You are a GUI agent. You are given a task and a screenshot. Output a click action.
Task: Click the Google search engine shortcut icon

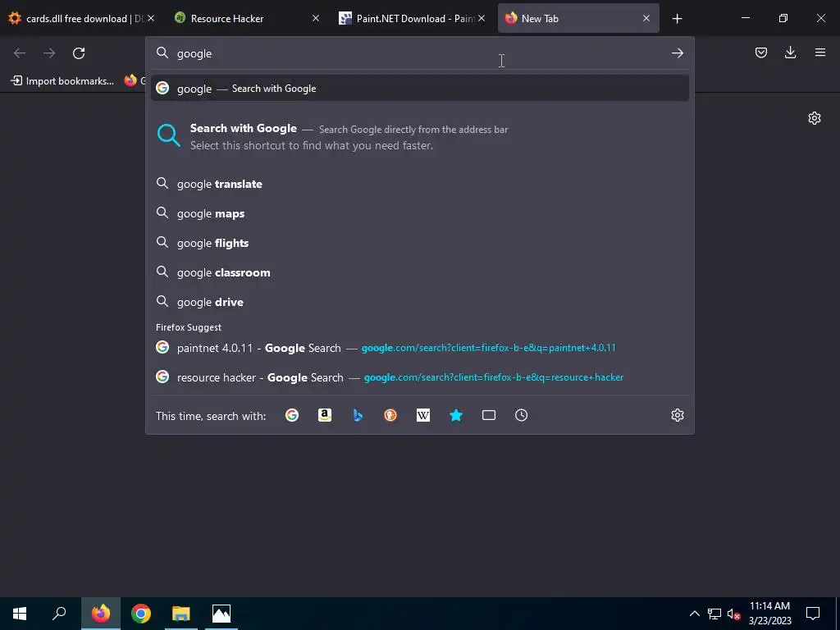coord(292,415)
